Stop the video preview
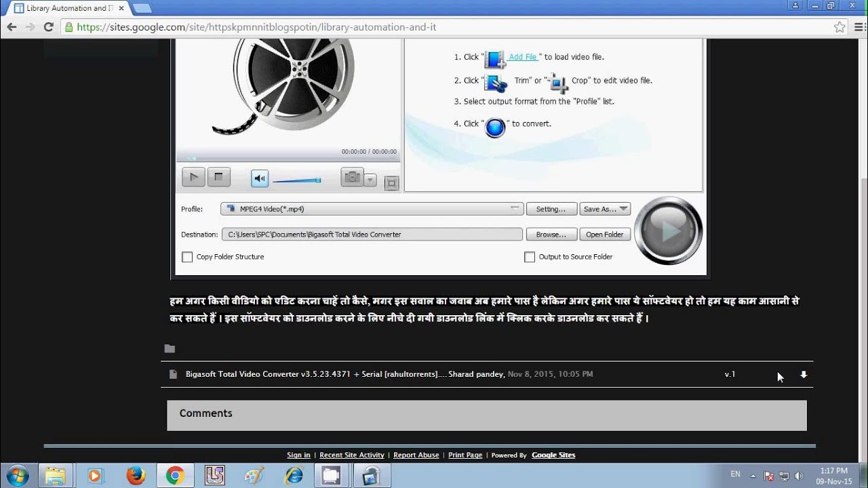The width and height of the screenshot is (868, 488). point(218,178)
